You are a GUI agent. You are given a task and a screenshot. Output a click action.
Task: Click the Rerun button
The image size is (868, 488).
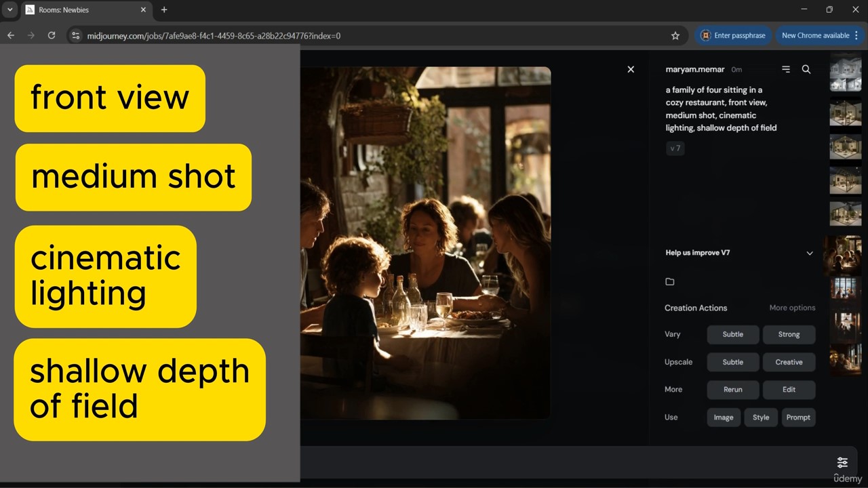tap(733, 390)
